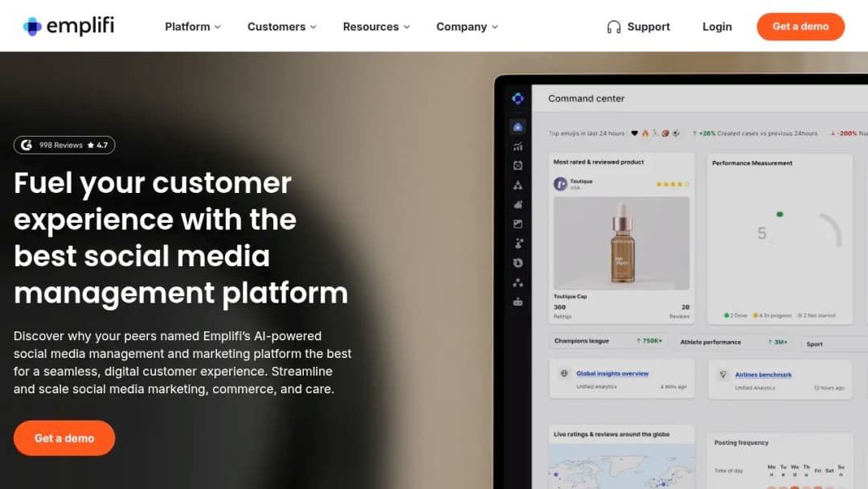The width and height of the screenshot is (868, 489).
Task: Click Get a demo button in header
Action: pyautogui.click(x=800, y=27)
